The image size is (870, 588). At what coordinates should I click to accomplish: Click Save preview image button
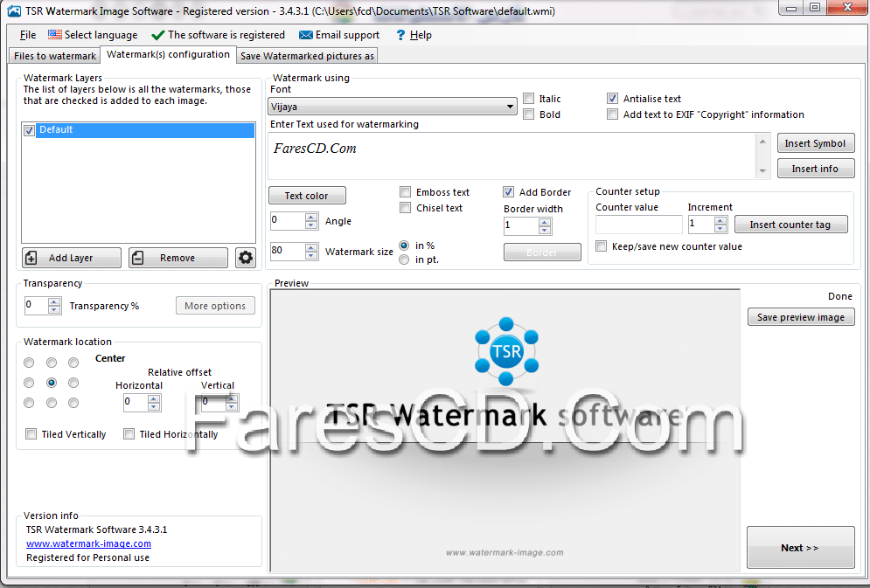point(801,317)
